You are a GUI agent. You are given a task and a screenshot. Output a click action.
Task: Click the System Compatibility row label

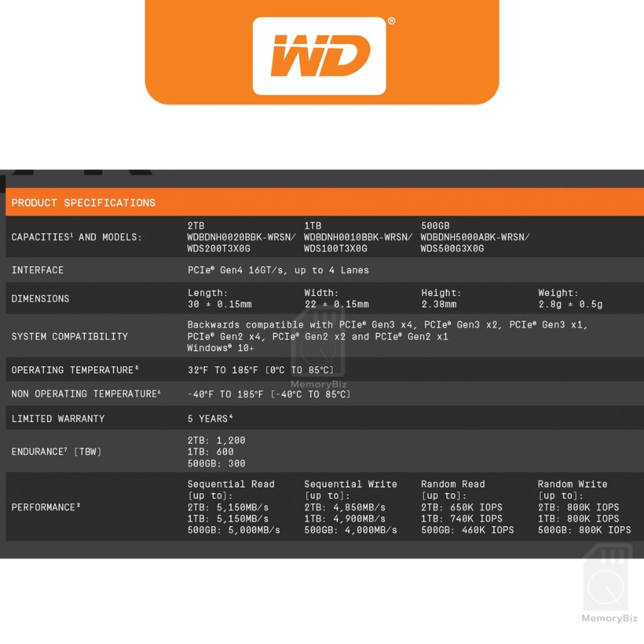point(70,336)
